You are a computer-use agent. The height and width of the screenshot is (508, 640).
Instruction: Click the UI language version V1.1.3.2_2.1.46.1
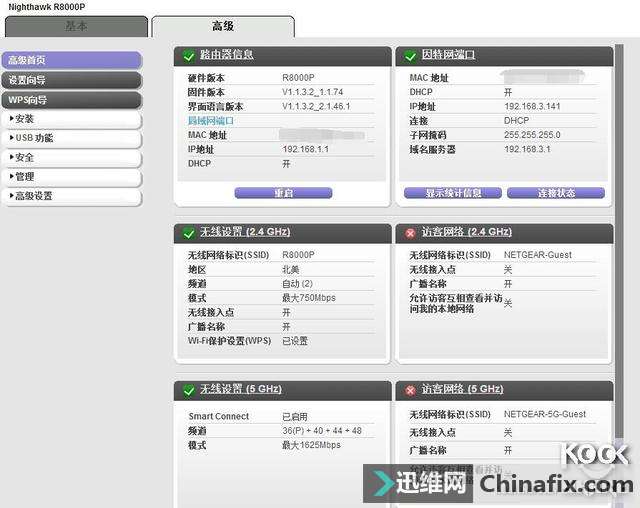[316, 106]
